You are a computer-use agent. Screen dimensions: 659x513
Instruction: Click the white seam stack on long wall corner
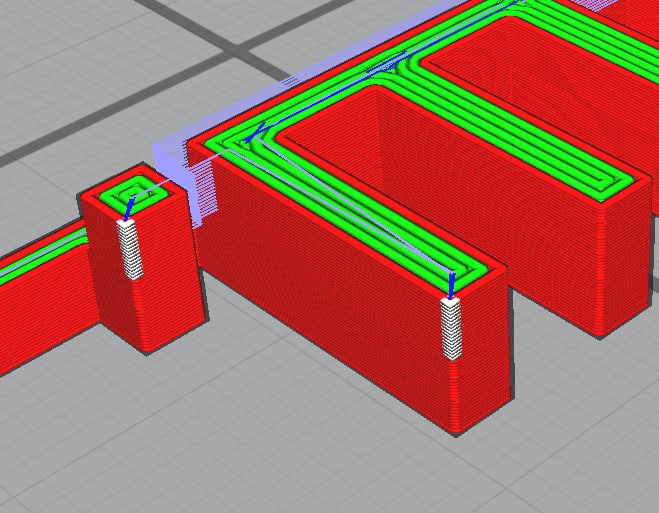(451, 329)
